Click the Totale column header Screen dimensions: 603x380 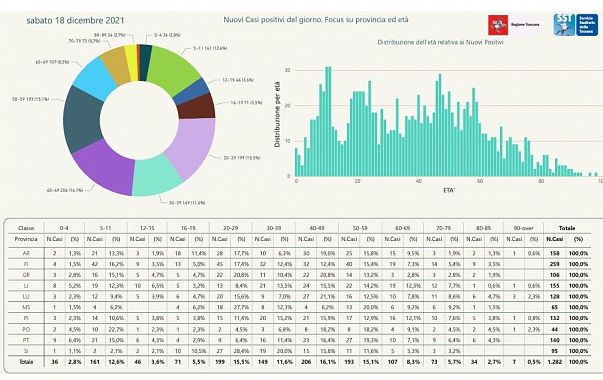tap(567, 228)
